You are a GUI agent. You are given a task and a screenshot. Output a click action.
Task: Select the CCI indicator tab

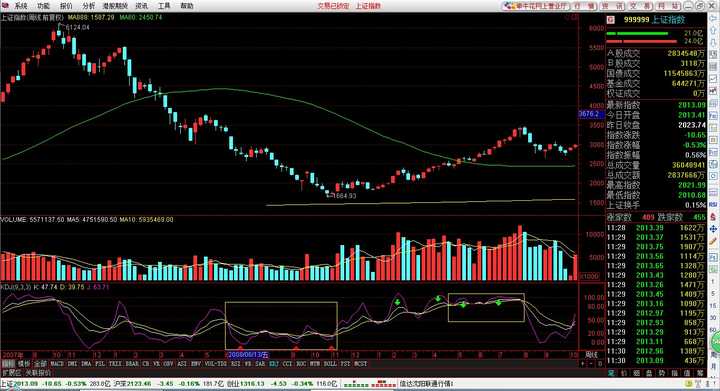[x=287, y=363]
